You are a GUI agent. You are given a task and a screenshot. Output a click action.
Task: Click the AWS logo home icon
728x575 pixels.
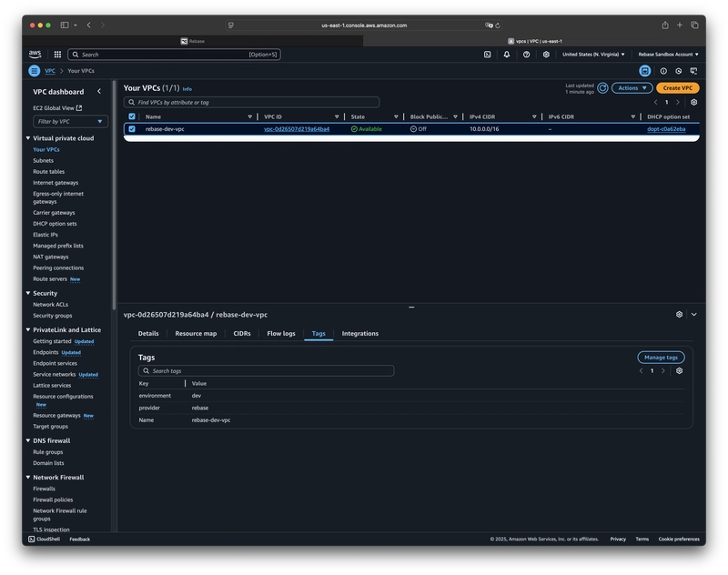[x=35, y=55]
